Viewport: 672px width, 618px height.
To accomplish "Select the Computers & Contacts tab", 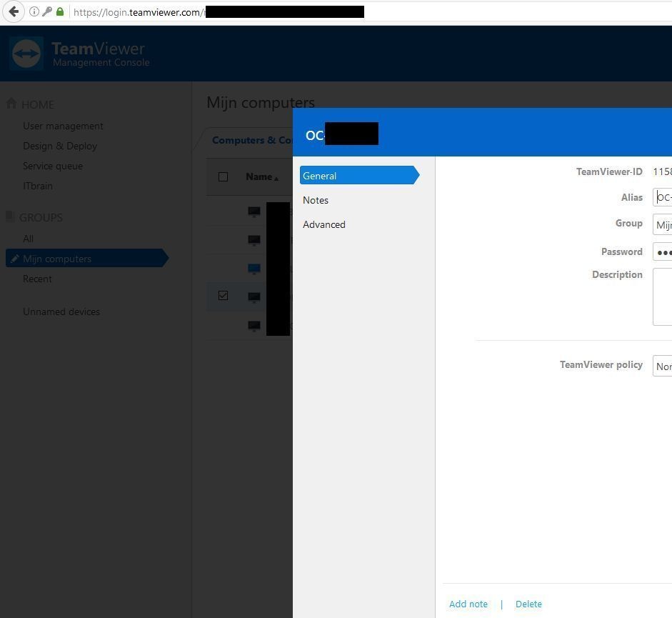I will [x=252, y=140].
